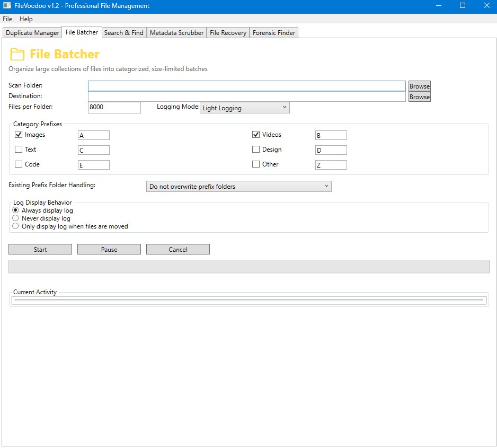Click the Pause button
This screenshot has width=497, height=448.
[x=109, y=249]
